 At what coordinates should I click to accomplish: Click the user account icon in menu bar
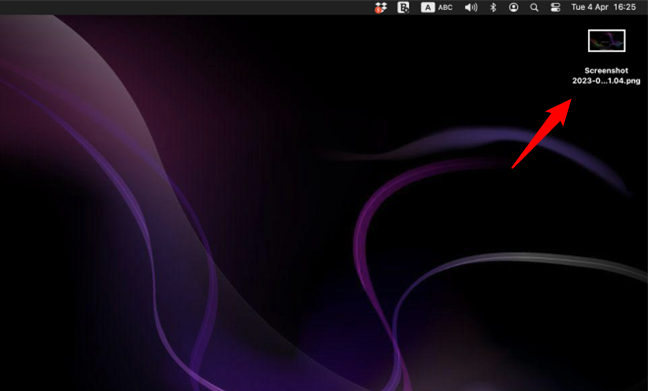pos(513,7)
